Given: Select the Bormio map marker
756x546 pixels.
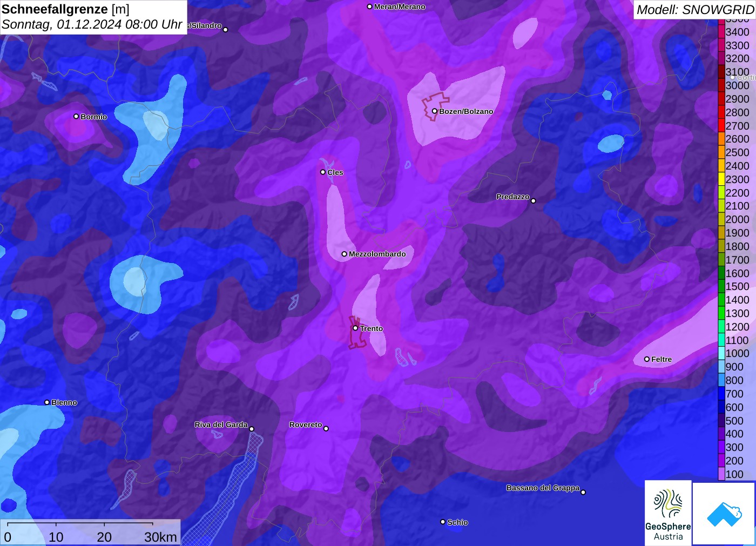Looking at the screenshot, I should pos(76,116).
